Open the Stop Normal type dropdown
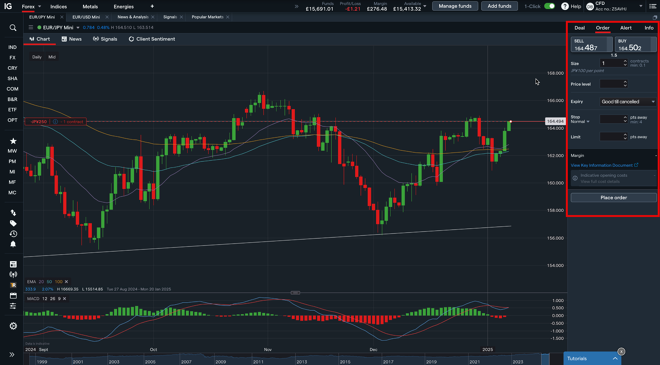Screen dimensions: 660x365 [580, 122]
